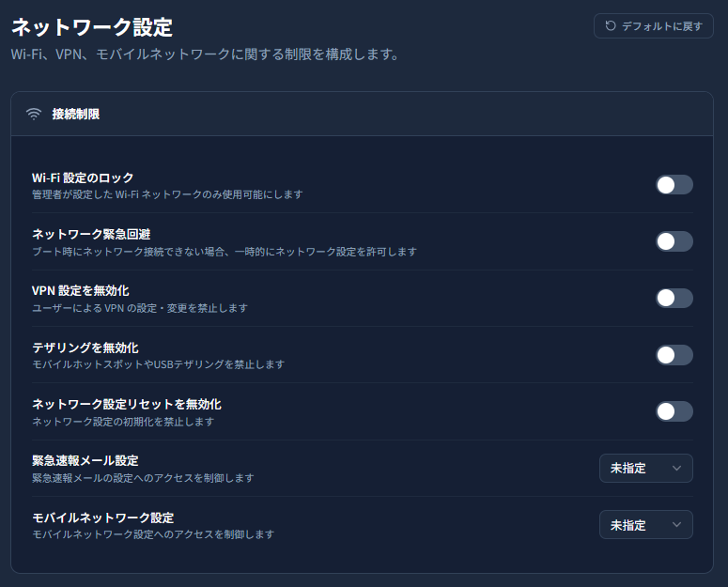The height and width of the screenshot is (587, 728).
Task: Click the 接続制限 section header text
Action: (x=76, y=115)
